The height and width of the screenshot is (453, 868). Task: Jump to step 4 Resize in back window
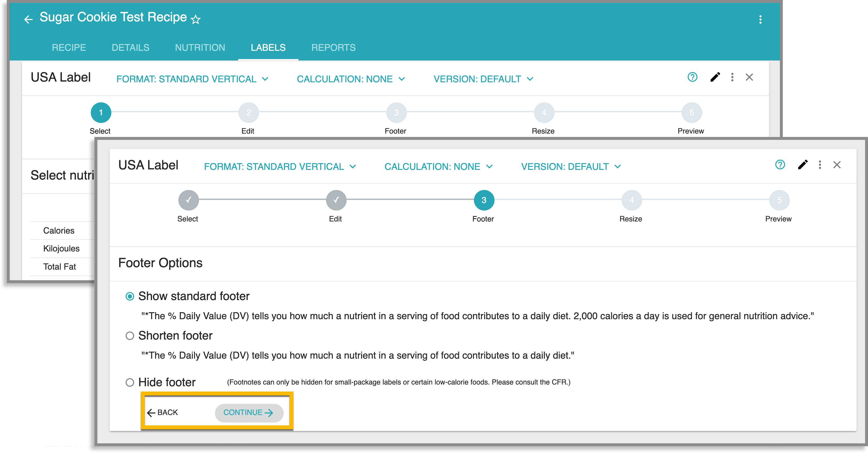click(x=544, y=113)
